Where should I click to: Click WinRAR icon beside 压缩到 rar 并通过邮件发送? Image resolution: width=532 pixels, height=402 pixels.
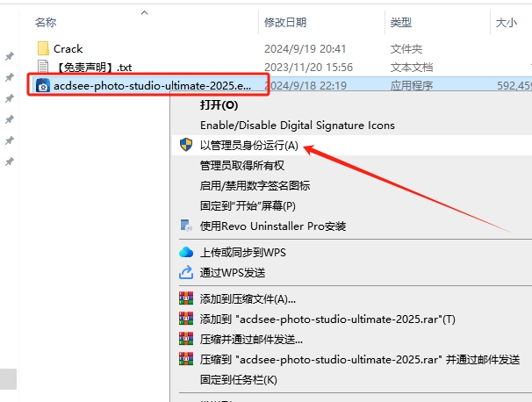186,359
